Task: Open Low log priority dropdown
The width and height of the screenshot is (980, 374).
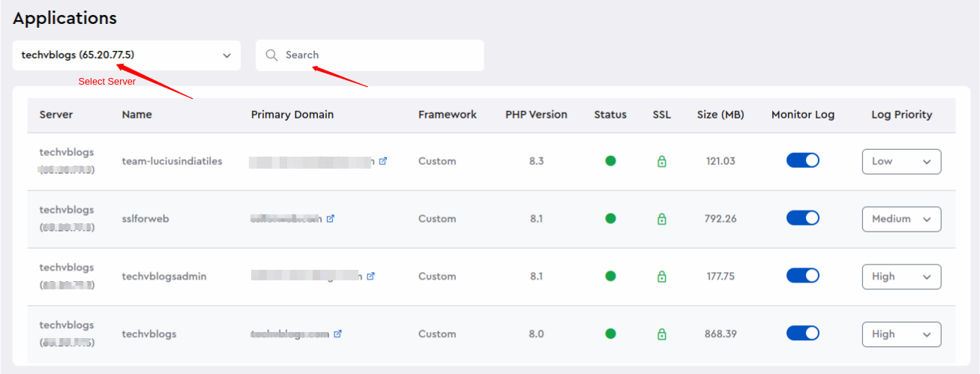Action: click(x=901, y=161)
